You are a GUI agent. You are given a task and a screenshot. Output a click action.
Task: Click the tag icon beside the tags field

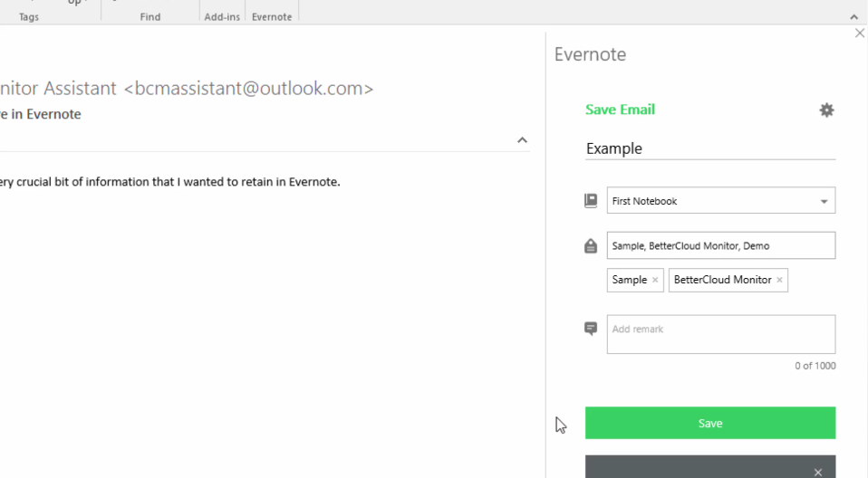click(x=591, y=246)
